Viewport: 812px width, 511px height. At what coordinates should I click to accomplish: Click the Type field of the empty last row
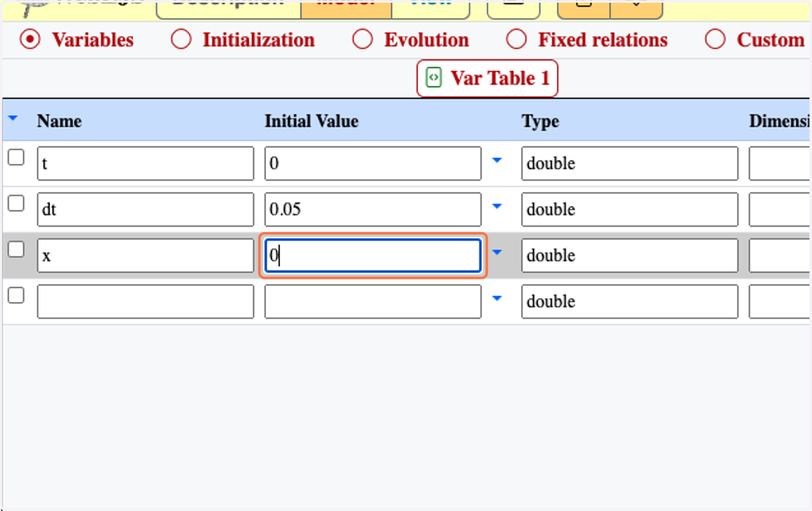(x=630, y=302)
